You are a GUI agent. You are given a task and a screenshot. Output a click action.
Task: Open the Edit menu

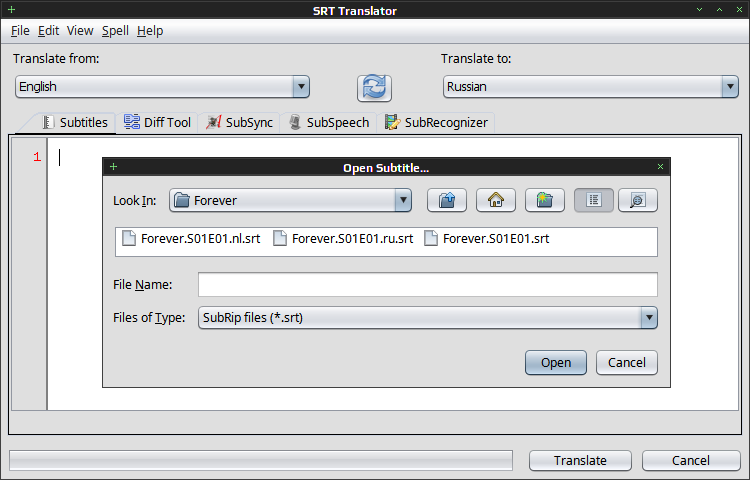tap(48, 31)
